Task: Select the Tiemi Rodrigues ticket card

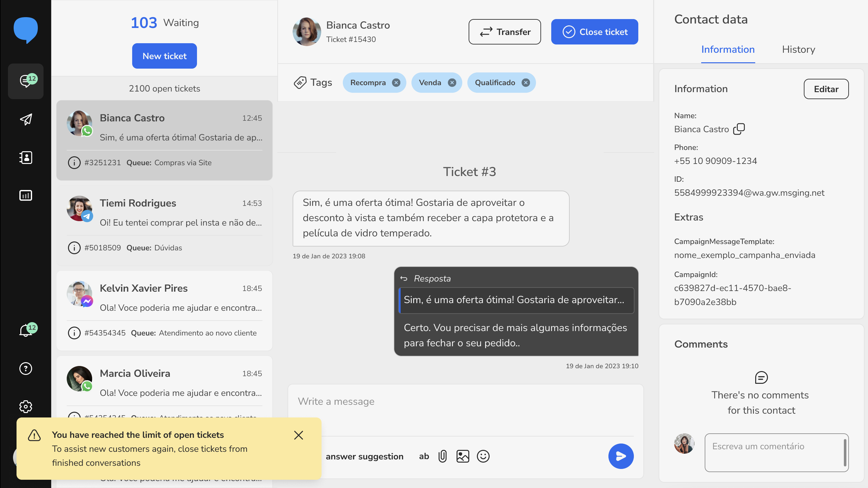Action: pyautogui.click(x=165, y=226)
